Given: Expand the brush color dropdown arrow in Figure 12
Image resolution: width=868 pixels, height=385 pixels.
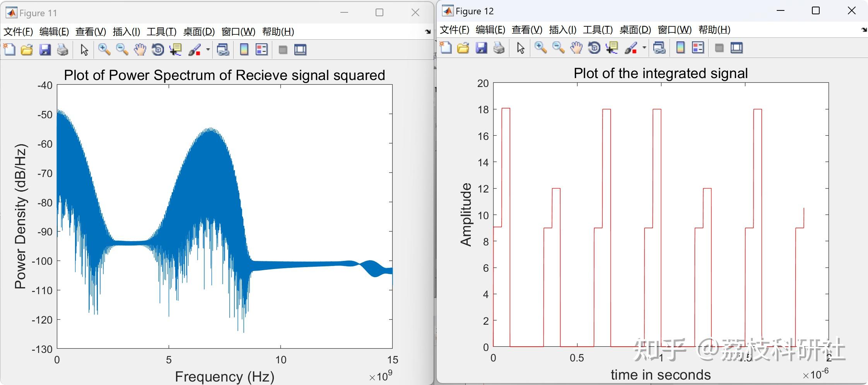Looking at the screenshot, I should pos(644,48).
